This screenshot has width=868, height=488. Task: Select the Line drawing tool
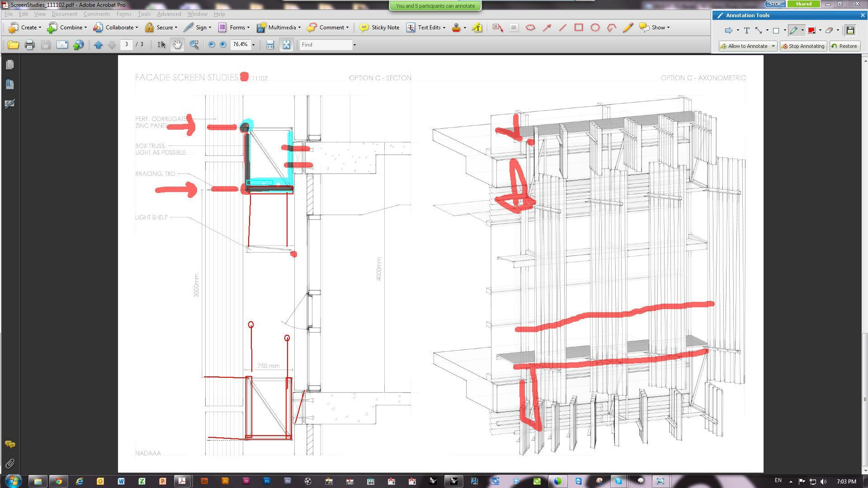(562, 28)
